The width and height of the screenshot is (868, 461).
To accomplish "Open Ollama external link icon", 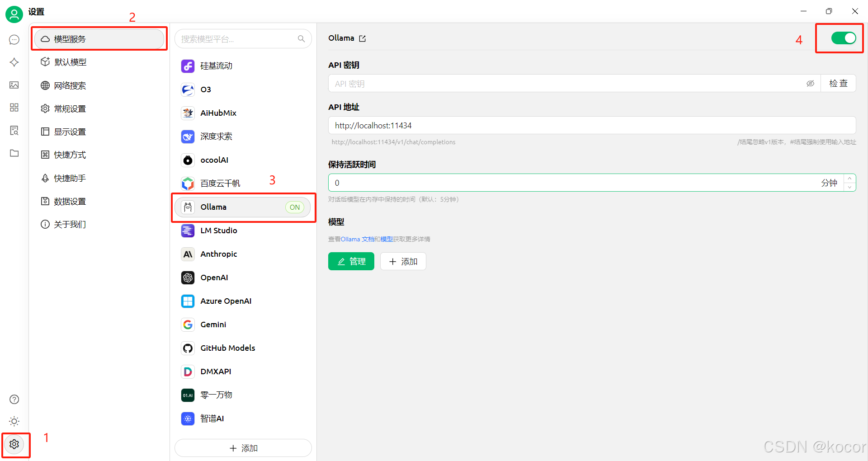I will click(x=362, y=38).
